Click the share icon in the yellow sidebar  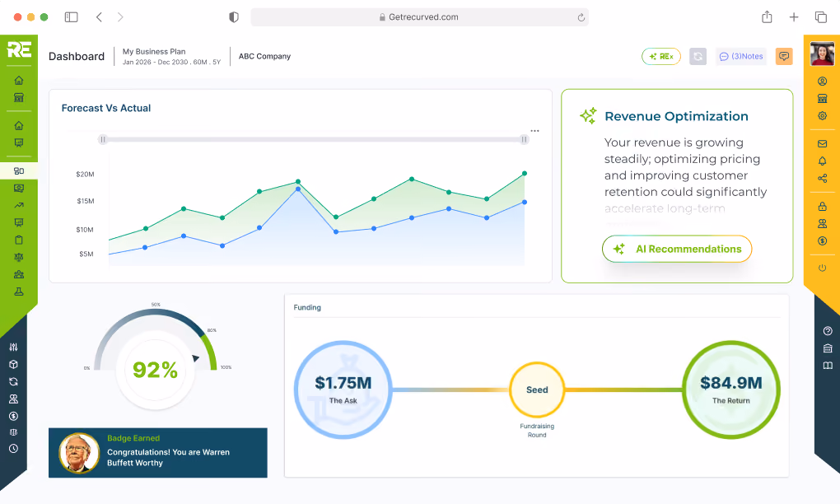(x=823, y=179)
